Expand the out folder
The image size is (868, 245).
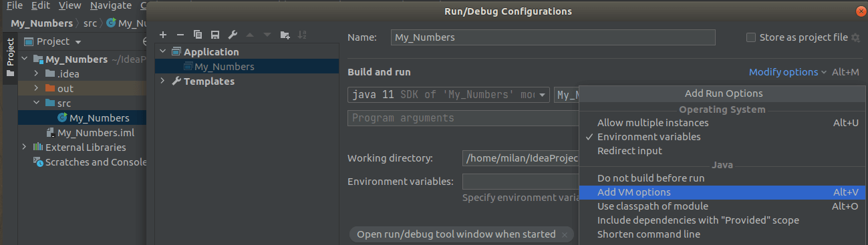click(37, 88)
